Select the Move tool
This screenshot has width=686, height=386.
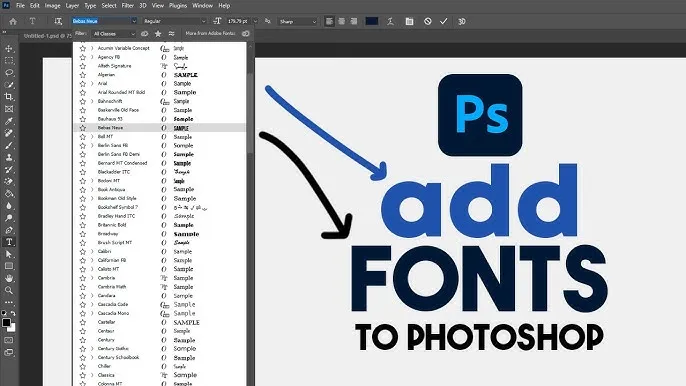click(9, 49)
